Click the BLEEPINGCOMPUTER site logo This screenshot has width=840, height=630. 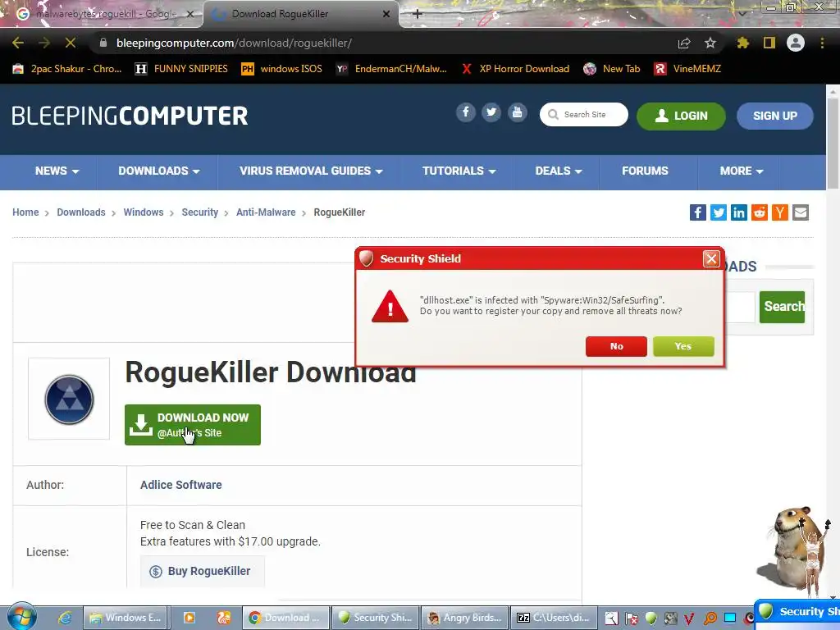tap(130, 116)
